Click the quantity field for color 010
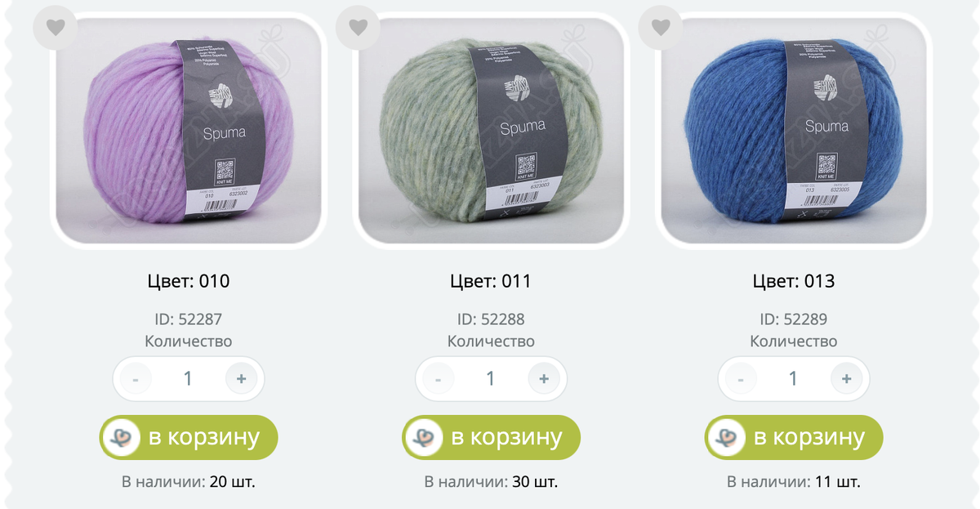The image size is (980, 509). pyautogui.click(x=188, y=379)
